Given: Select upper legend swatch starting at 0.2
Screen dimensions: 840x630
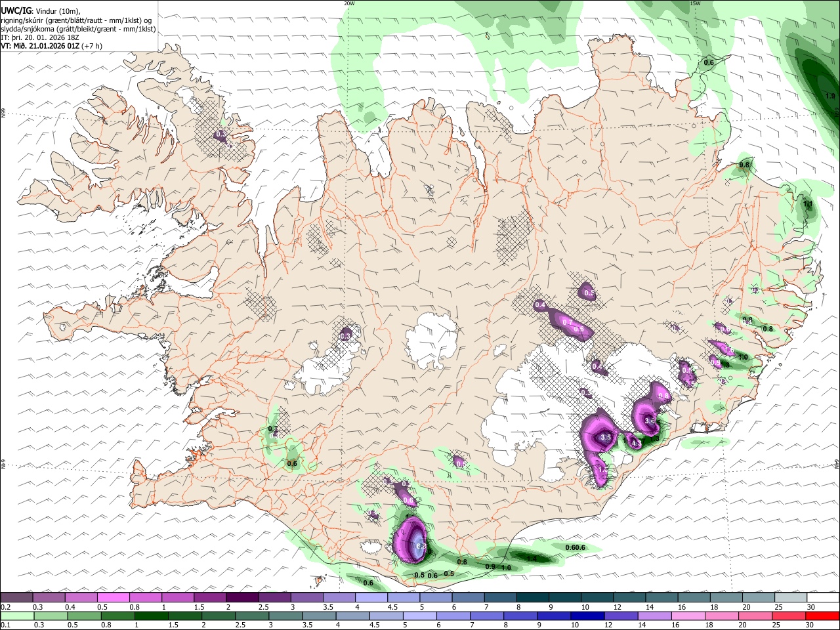Looking at the screenshot, I should pos(16,597).
